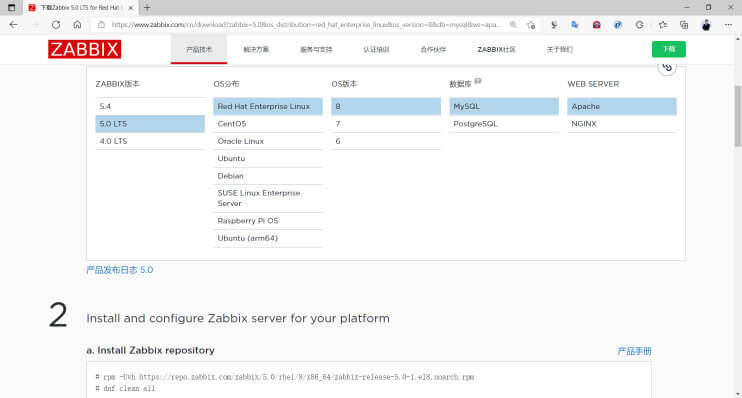
Task: Click the circular link icon in configuration panel
Action: (x=667, y=67)
